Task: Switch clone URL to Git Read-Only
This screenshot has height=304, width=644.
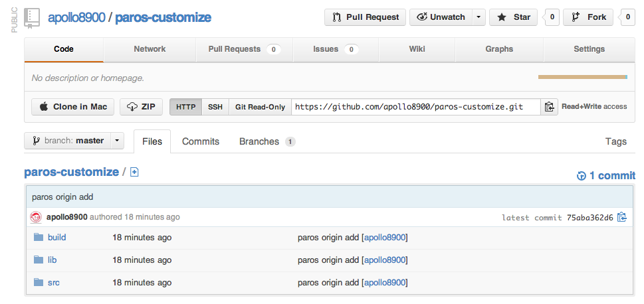Action: 260,107
